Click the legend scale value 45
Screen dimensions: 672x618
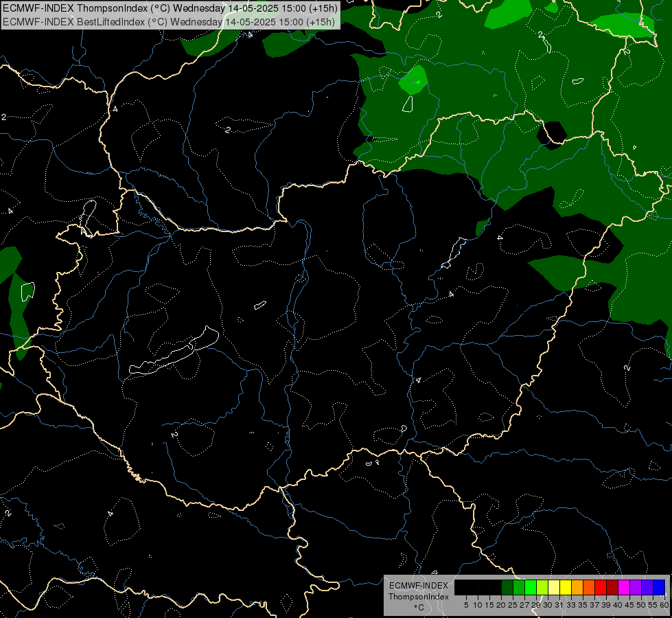pyautogui.click(x=629, y=605)
